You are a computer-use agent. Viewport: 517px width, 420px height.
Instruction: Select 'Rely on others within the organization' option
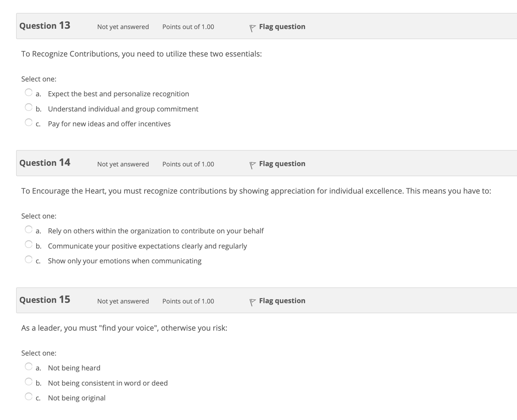tap(29, 229)
